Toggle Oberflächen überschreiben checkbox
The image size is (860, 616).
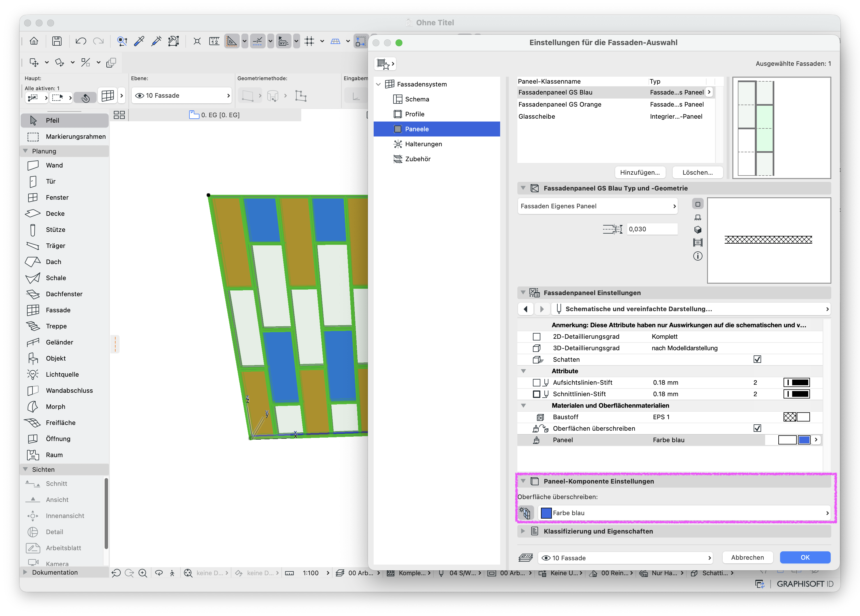[x=757, y=428]
